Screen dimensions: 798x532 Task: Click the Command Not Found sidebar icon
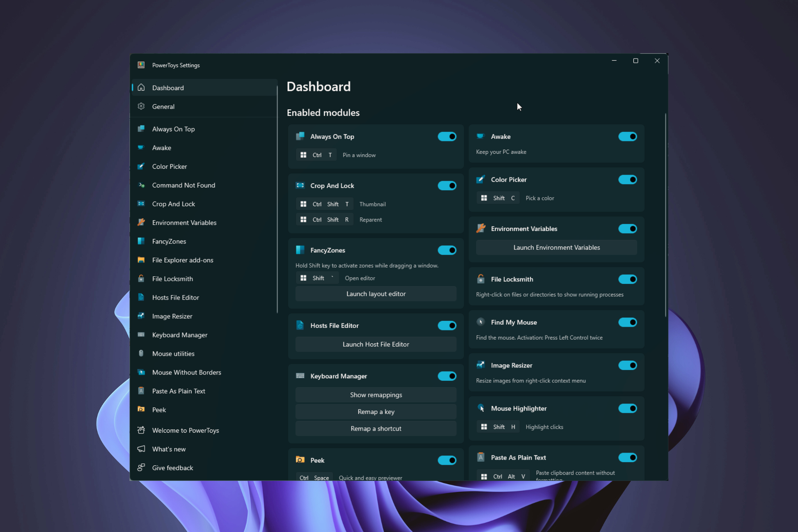click(x=141, y=185)
